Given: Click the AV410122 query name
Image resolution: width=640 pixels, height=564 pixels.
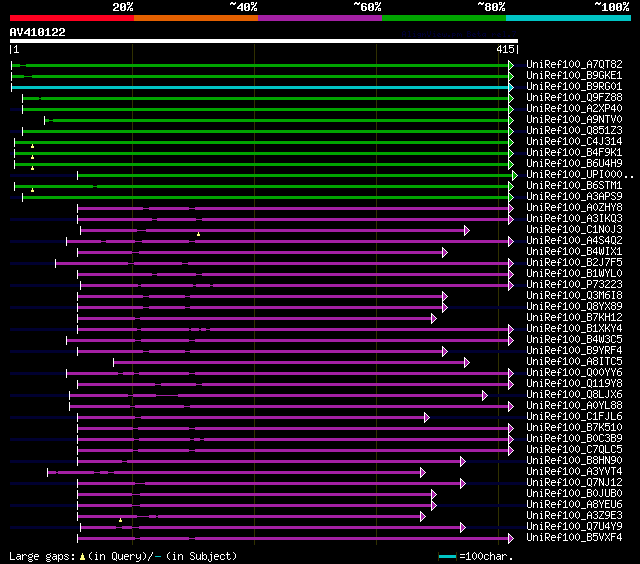Looking at the screenshot, I should [x=38, y=32].
